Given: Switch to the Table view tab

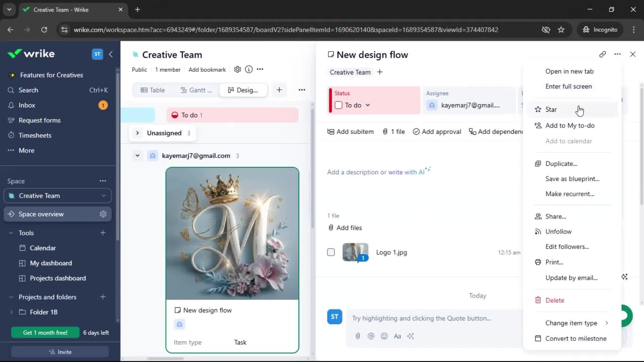Looking at the screenshot, I should pyautogui.click(x=153, y=90).
